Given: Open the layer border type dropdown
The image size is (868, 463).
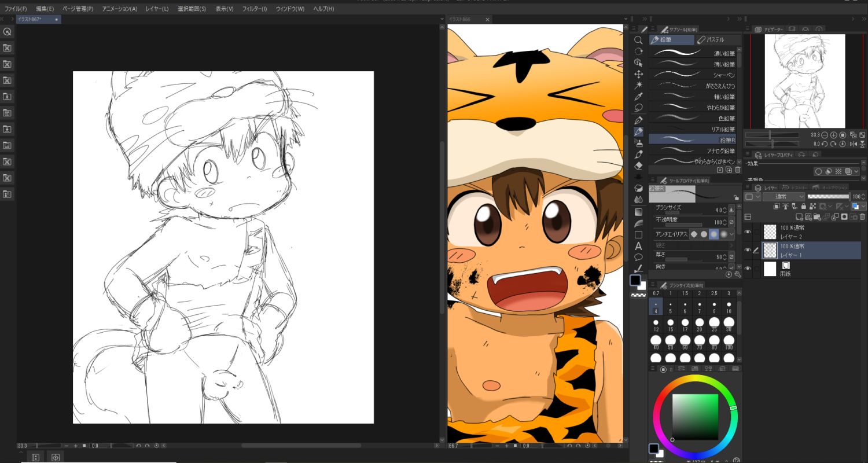Looking at the screenshot, I should click(753, 197).
